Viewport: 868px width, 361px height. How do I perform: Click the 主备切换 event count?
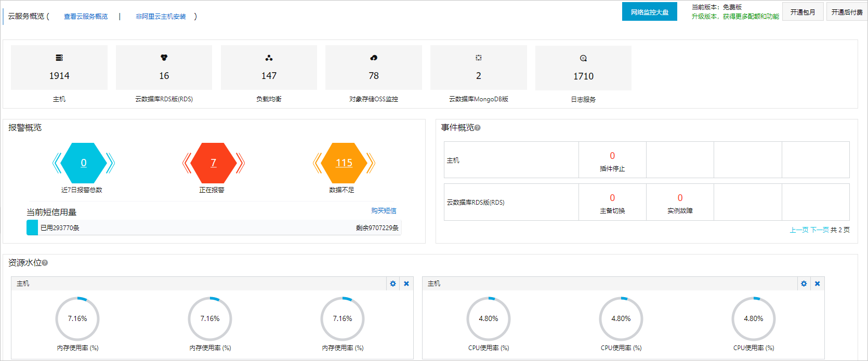click(x=612, y=198)
